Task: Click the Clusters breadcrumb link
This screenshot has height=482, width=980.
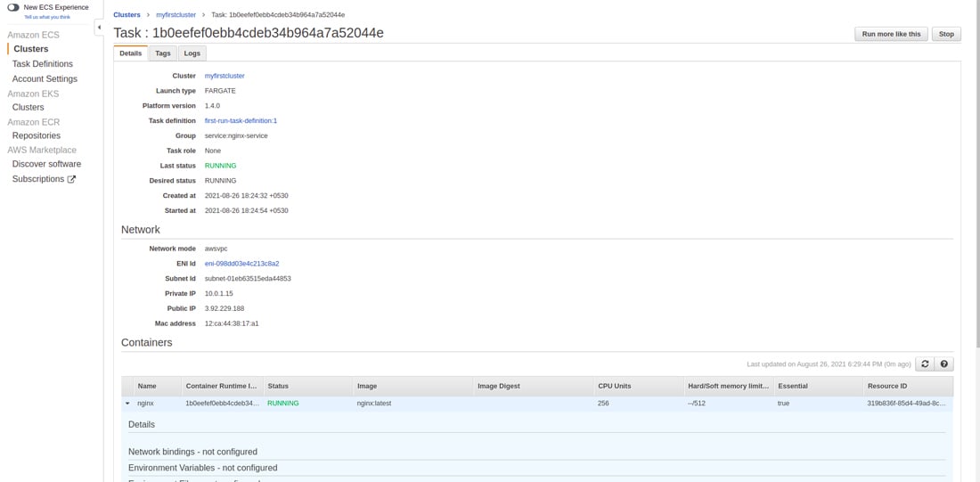Action: [x=127, y=14]
